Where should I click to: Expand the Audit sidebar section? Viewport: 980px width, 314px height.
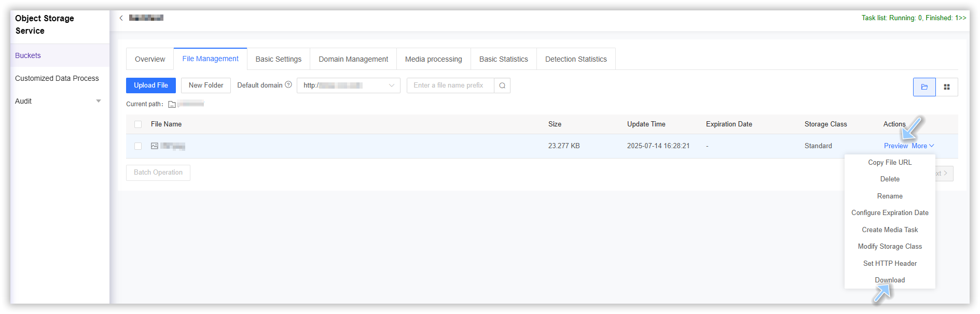tap(99, 101)
